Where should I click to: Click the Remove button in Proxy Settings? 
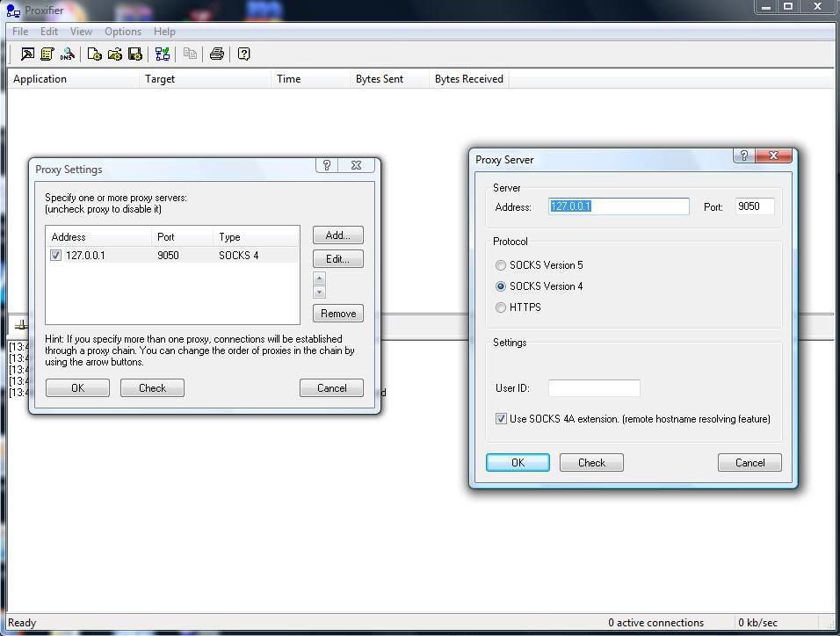pos(338,314)
